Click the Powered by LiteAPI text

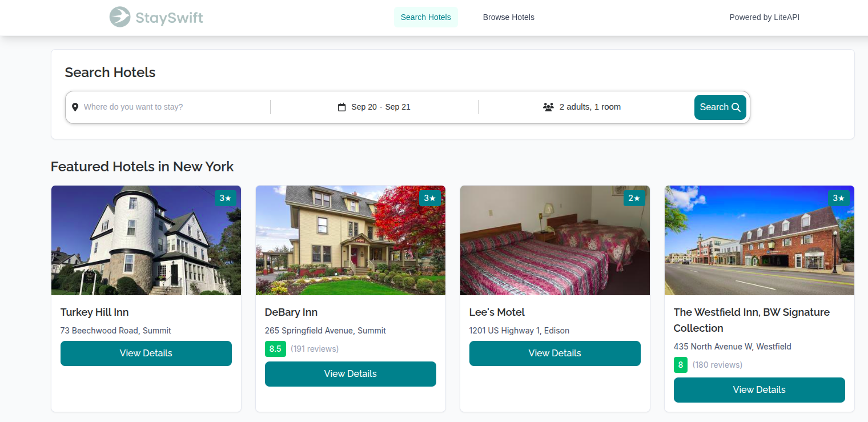(x=764, y=17)
